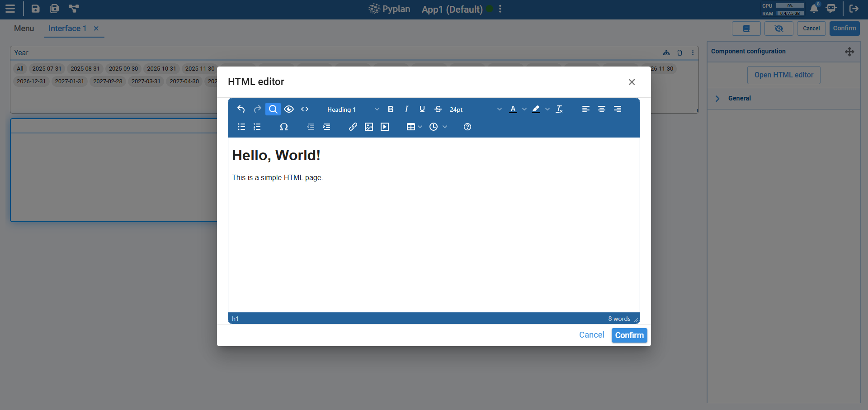Open the source code view icon
Viewport: 868px width, 410px height.
305,109
